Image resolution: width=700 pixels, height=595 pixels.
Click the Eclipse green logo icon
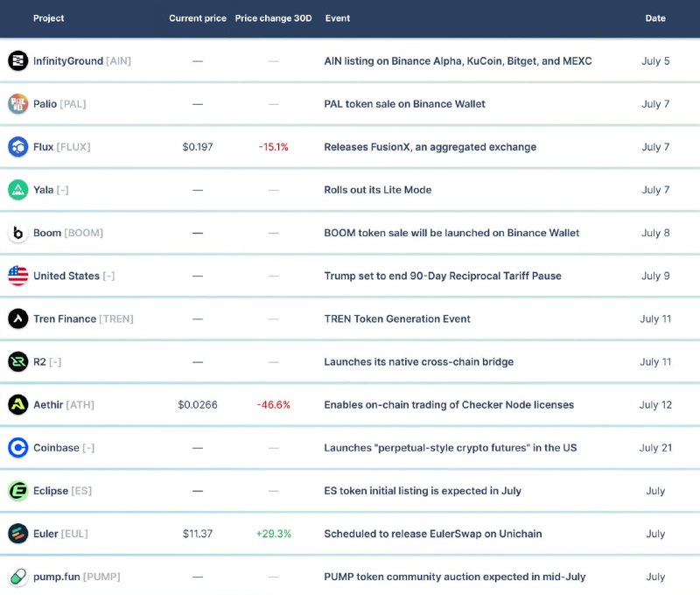click(x=17, y=491)
